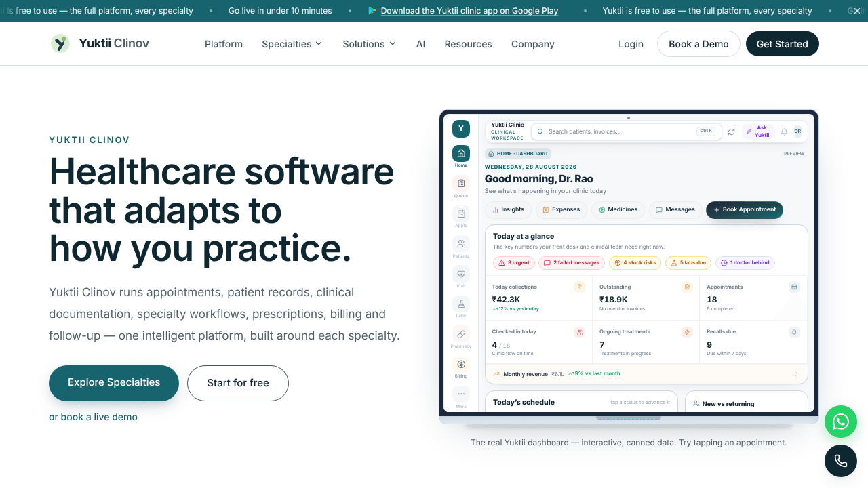Open More ellipsis icon in the sidebar

pyautogui.click(x=461, y=394)
